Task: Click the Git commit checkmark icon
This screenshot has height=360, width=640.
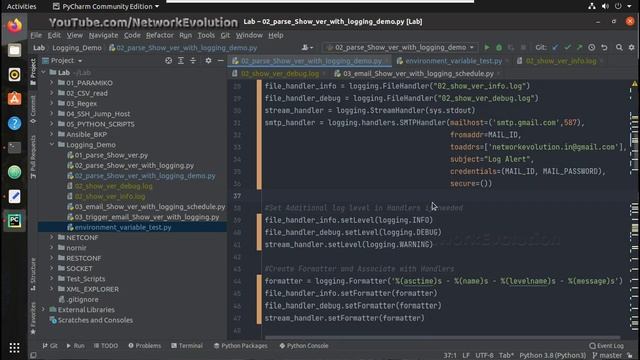Action: pos(567,47)
